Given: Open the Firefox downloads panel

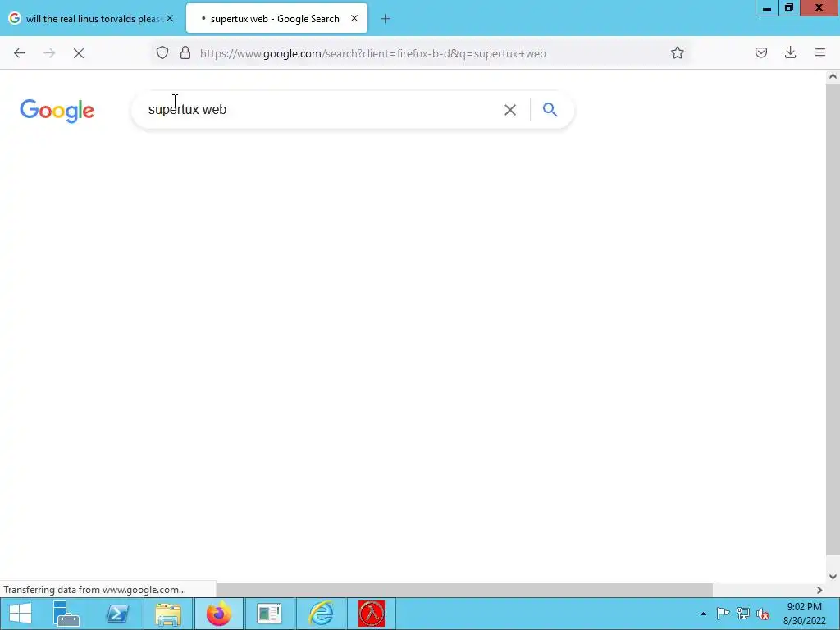Looking at the screenshot, I should (790, 52).
